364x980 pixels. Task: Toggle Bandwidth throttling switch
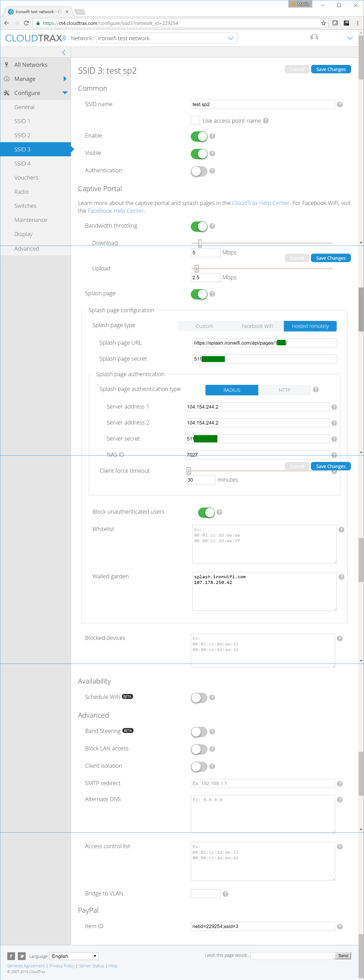(199, 226)
